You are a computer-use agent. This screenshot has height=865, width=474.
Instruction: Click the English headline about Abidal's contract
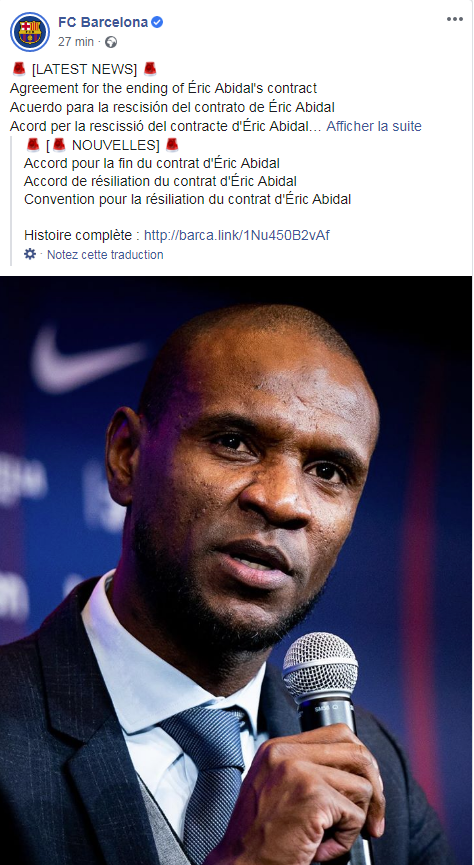coord(163,88)
